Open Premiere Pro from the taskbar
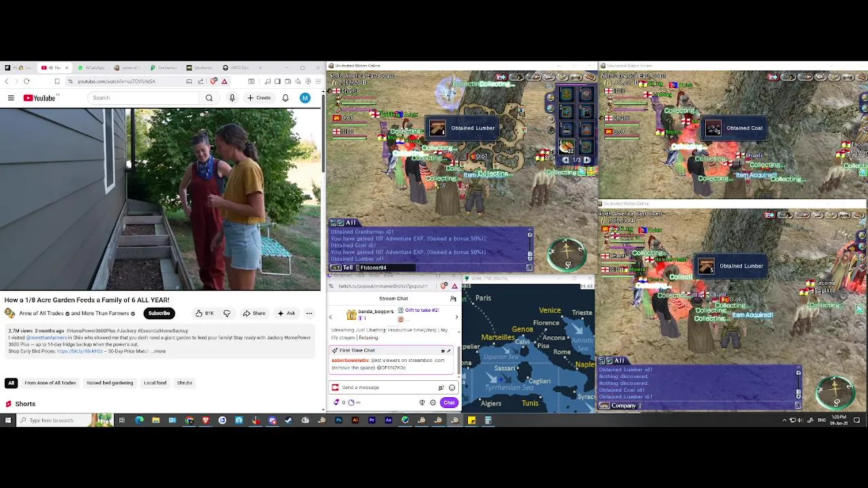868x488 pixels. coord(372,420)
